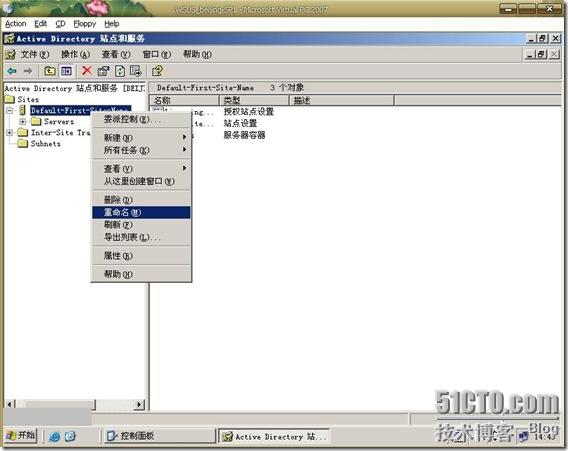The height and width of the screenshot is (451, 568).
Task: Open Virtual PC Action menu
Action: pyautogui.click(x=16, y=24)
